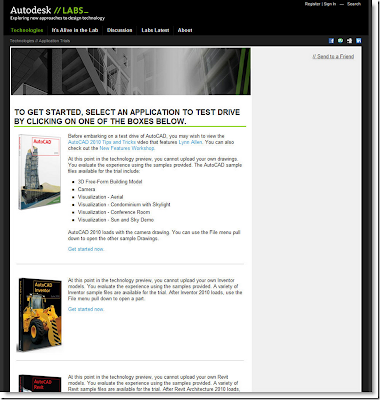Image resolution: width=380 pixels, height=400 pixels.
Task: Click the Autodesk Labs logo
Action: coord(49,10)
